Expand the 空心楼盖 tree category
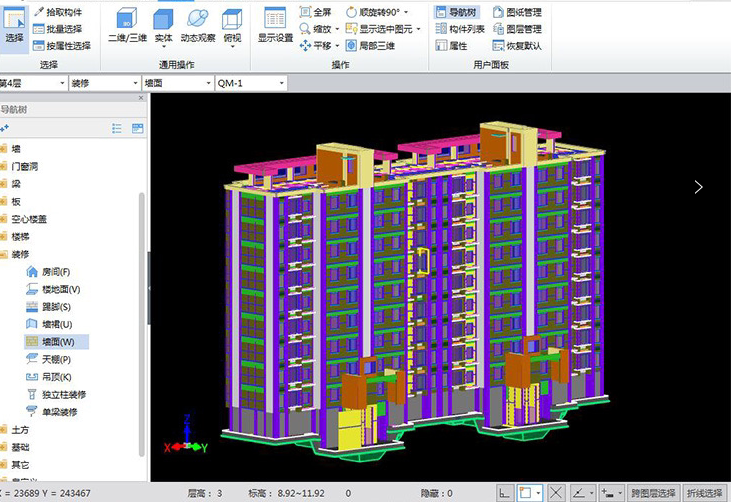Screen dimensions: 732x502 [4, 219]
